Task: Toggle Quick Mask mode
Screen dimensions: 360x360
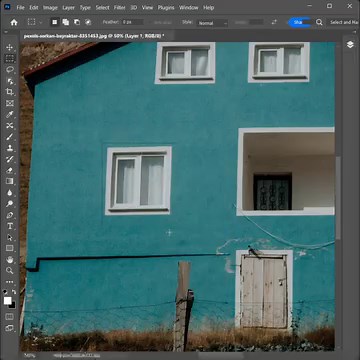Action: coord(10,316)
